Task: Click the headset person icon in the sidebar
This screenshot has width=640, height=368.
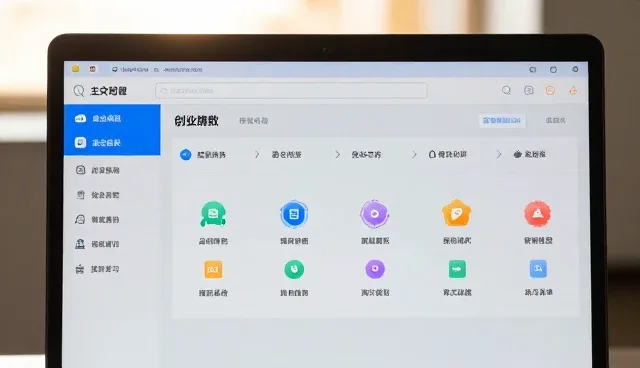Action: click(x=80, y=219)
